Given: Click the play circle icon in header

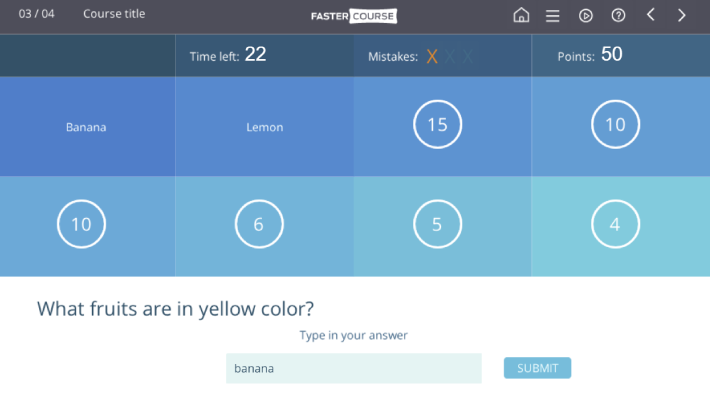Looking at the screenshot, I should tap(585, 16).
